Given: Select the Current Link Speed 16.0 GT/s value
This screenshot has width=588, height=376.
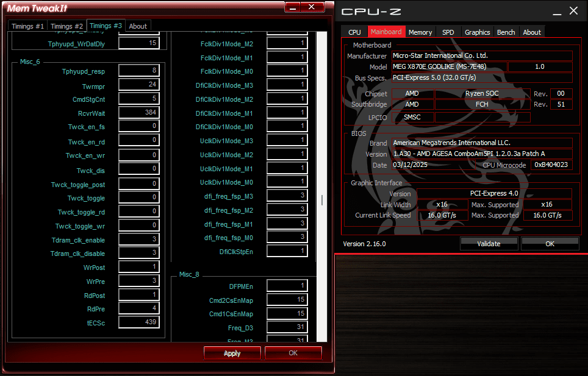Looking at the screenshot, I should (x=442, y=215).
